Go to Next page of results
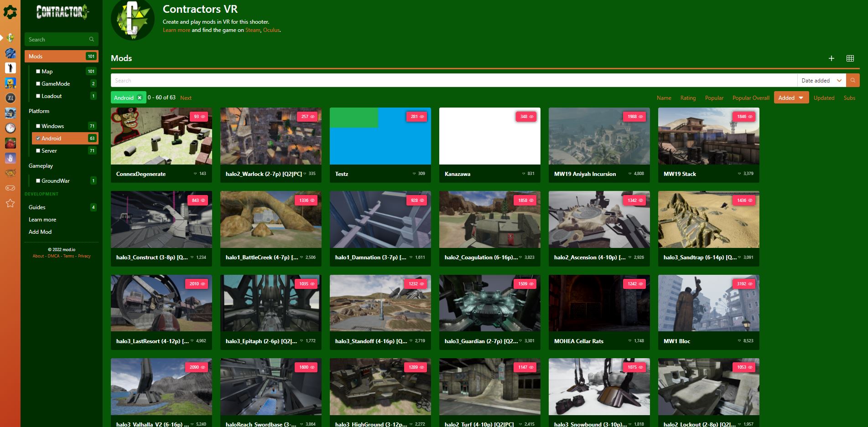This screenshot has height=427, width=868. point(186,98)
